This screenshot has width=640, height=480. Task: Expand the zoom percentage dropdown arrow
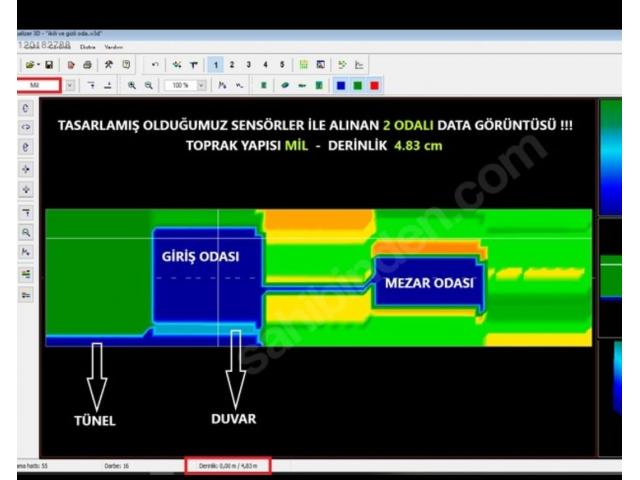click(201, 85)
